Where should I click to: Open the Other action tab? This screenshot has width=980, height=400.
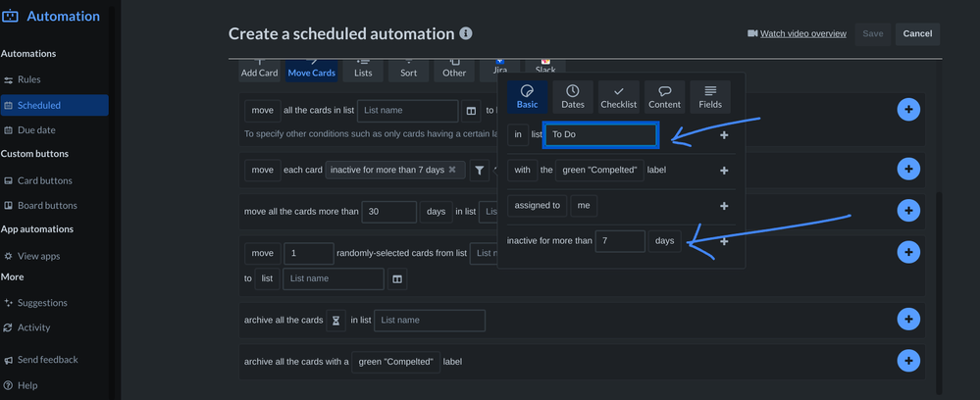454,71
